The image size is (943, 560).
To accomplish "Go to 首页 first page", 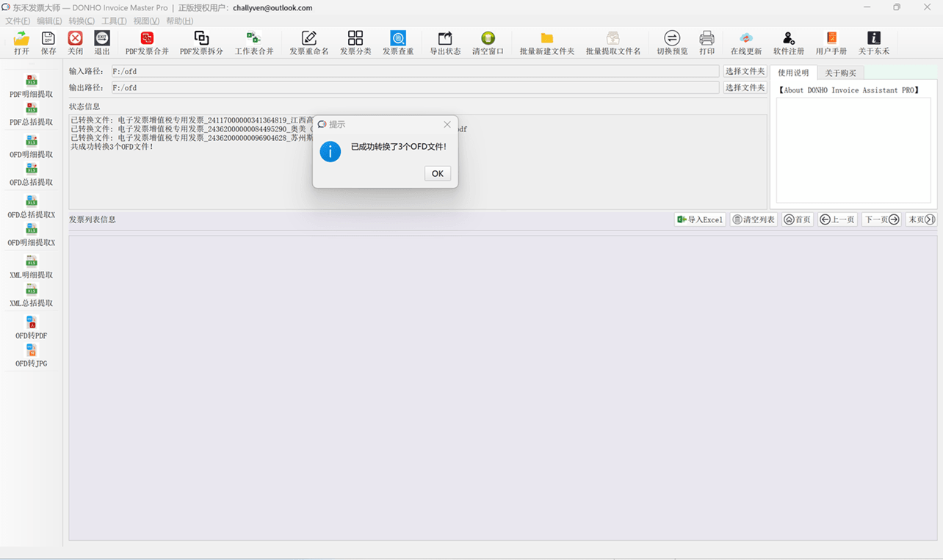I will 798,219.
